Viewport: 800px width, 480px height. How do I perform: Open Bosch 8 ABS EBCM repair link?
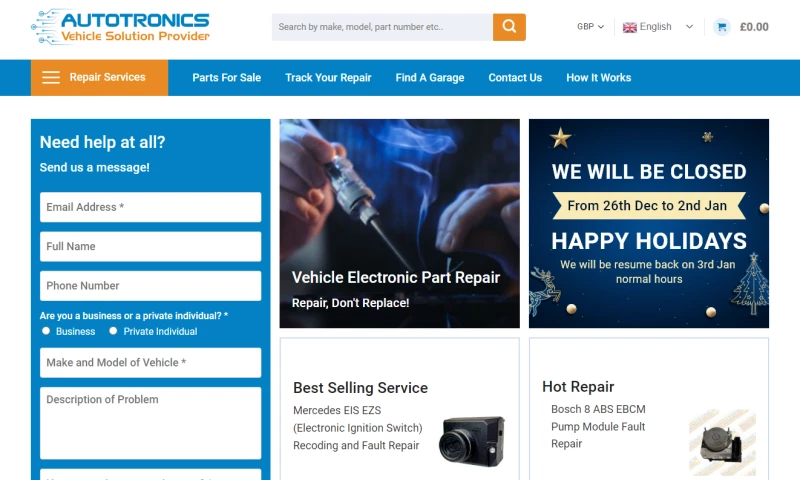(x=598, y=426)
